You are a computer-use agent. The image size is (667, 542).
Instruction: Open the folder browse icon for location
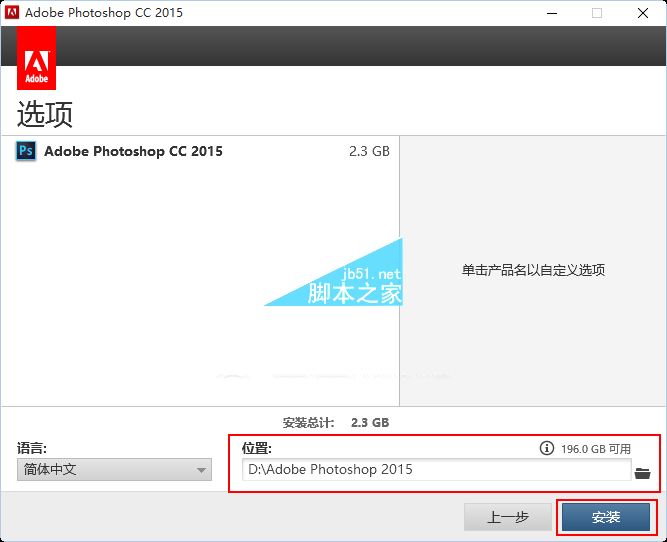pyautogui.click(x=642, y=473)
